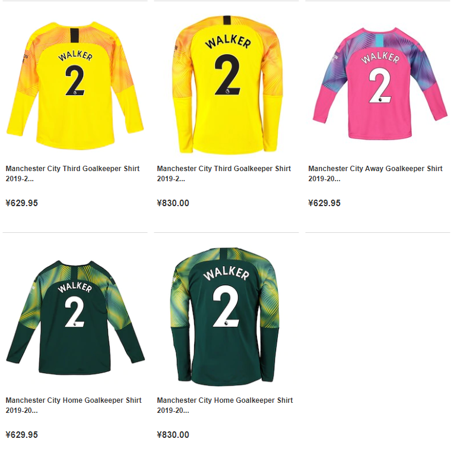Open the Home Goalkeeper Shirt title above ¥629.95
The height and width of the screenshot is (464, 476).
74,405
